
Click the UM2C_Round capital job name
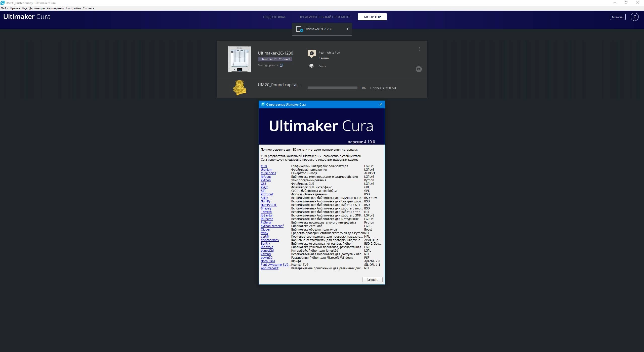pyautogui.click(x=279, y=85)
